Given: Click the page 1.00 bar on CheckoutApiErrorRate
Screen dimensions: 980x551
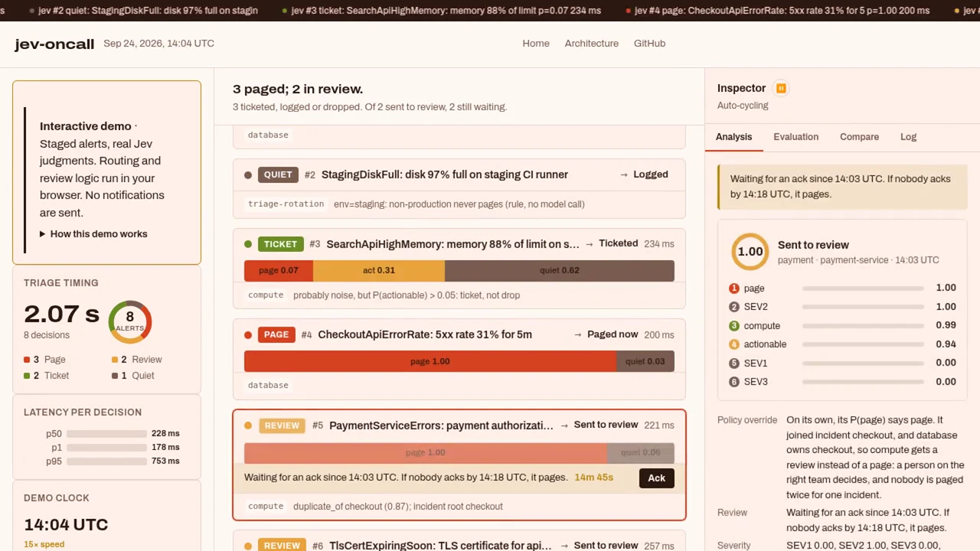Looking at the screenshot, I should tap(430, 361).
